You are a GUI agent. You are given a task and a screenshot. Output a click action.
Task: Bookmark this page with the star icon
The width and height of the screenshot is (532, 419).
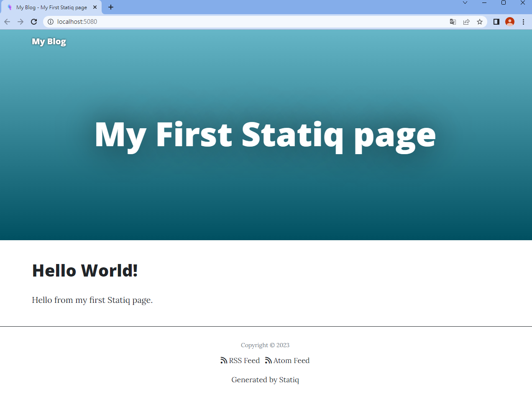480,22
